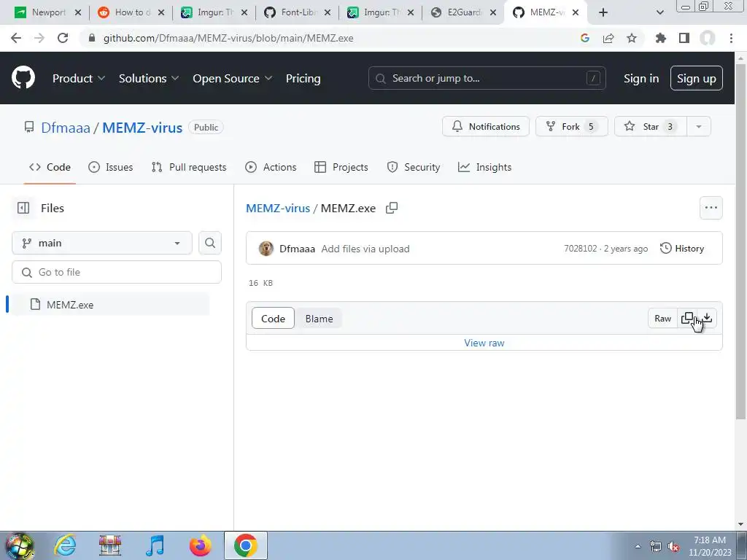Click the Google icon in address bar
747x560 pixels.
(585, 38)
